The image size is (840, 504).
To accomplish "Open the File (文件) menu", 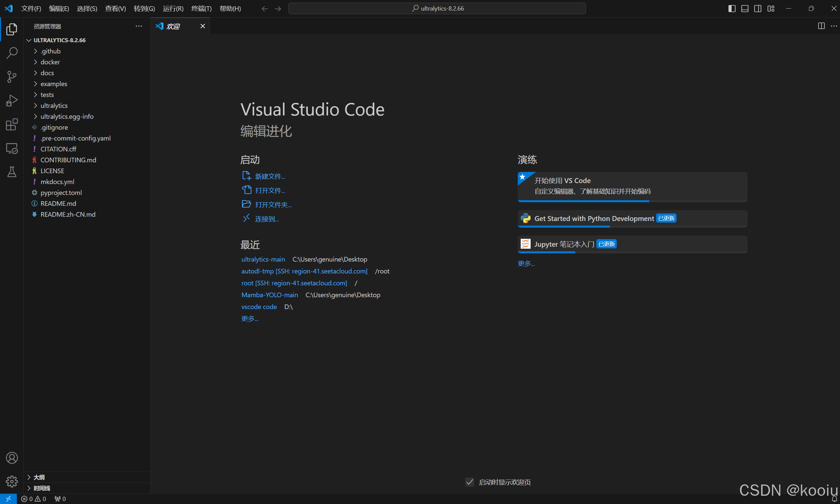I will [31, 9].
